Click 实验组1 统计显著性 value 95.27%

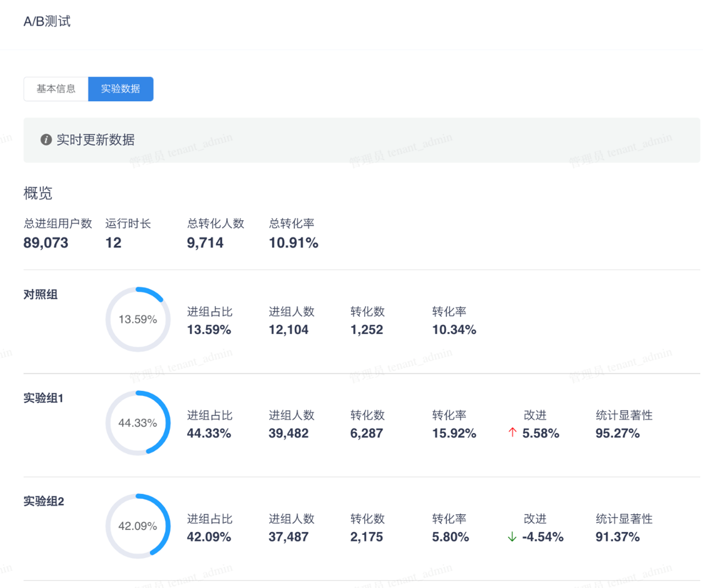pyautogui.click(x=617, y=433)
